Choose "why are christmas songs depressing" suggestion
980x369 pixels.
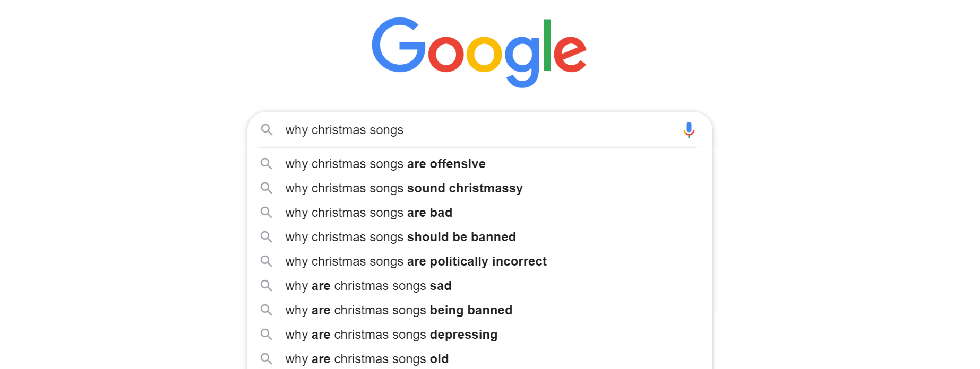tap(391, 335)
